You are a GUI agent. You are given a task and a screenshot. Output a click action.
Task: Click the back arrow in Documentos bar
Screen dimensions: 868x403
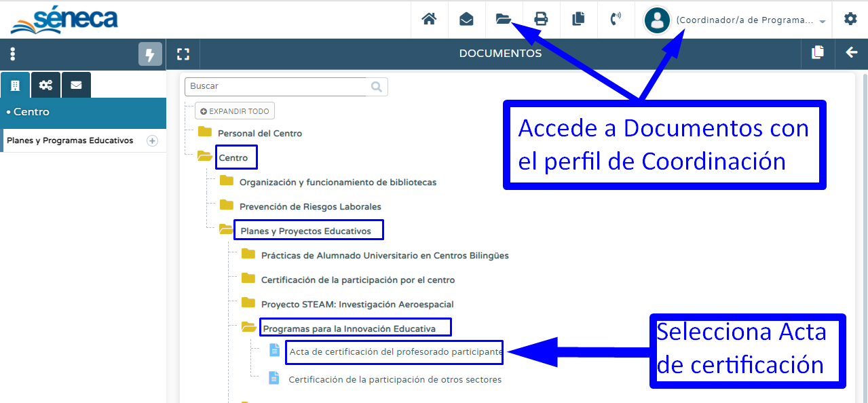851,53
